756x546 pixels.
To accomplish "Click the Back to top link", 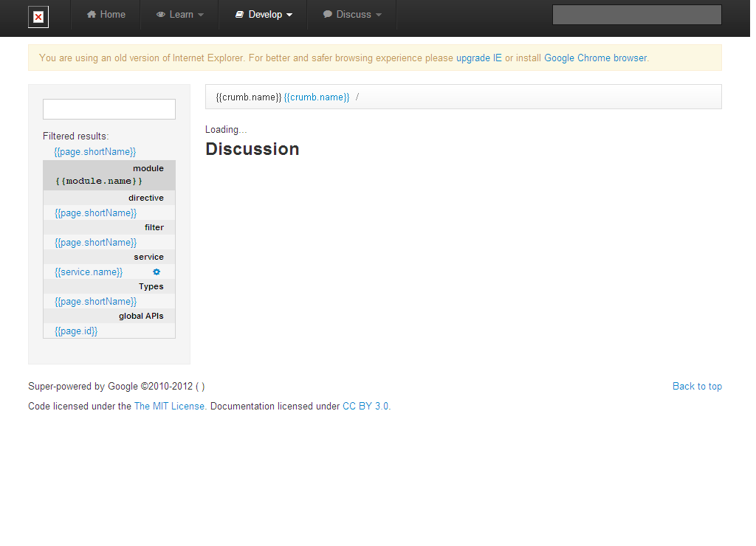I will pyautogui.click(x=697, y=386).
